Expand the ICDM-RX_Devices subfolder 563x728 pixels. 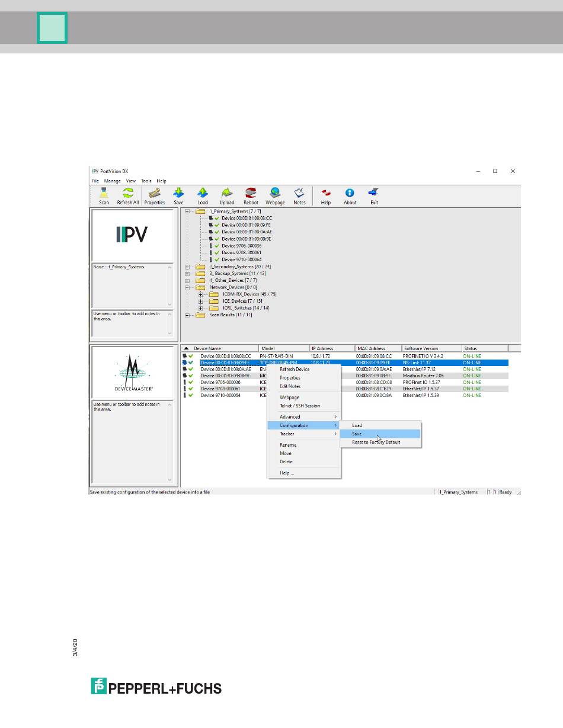click(x=201, y=294)
